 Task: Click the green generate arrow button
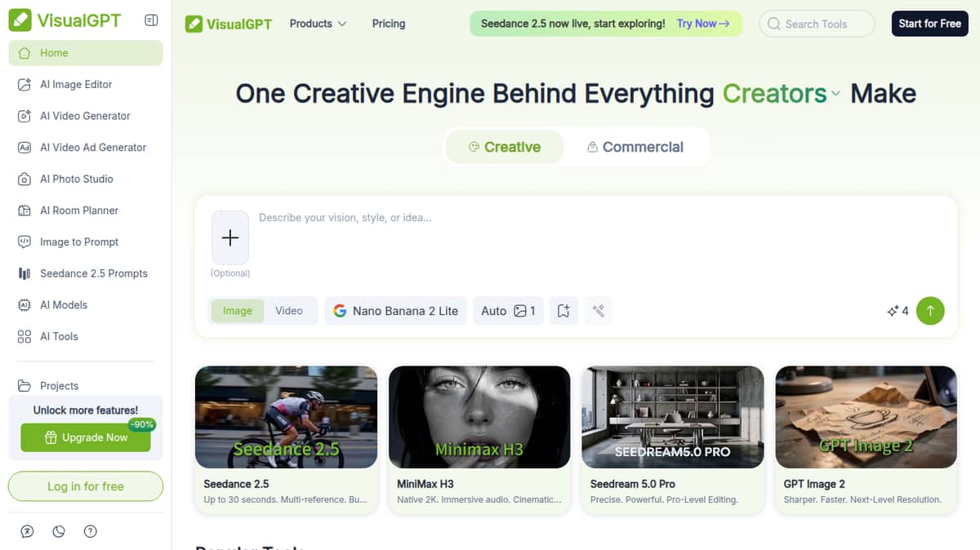(x=930, y=311)
